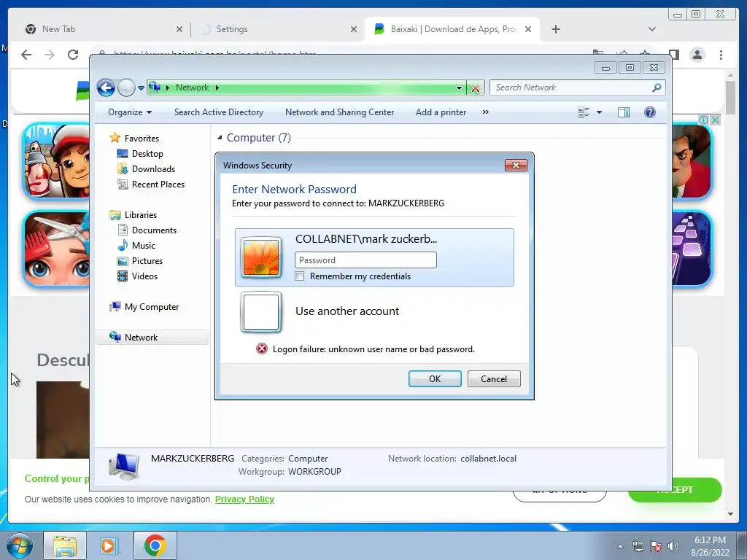
Task: Open Downloads in Favorites
Action: click(x=153, y=169)
